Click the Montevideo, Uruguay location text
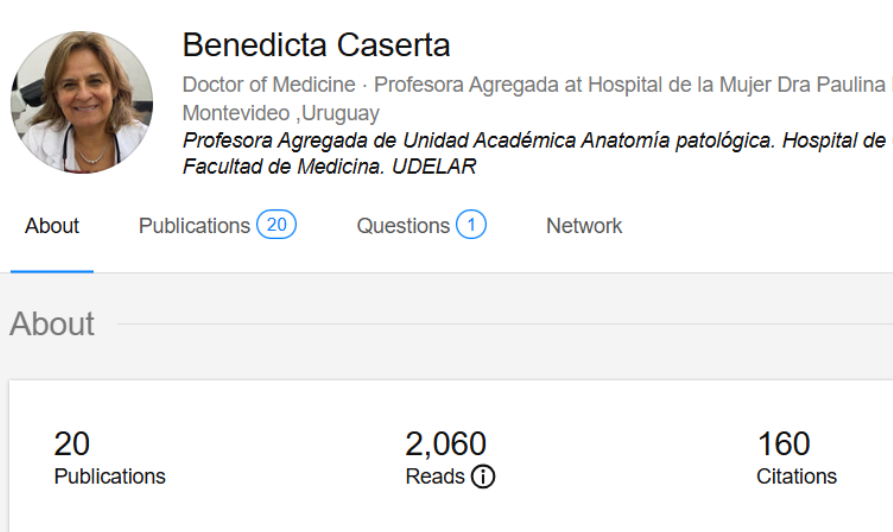 pos(281,113)
